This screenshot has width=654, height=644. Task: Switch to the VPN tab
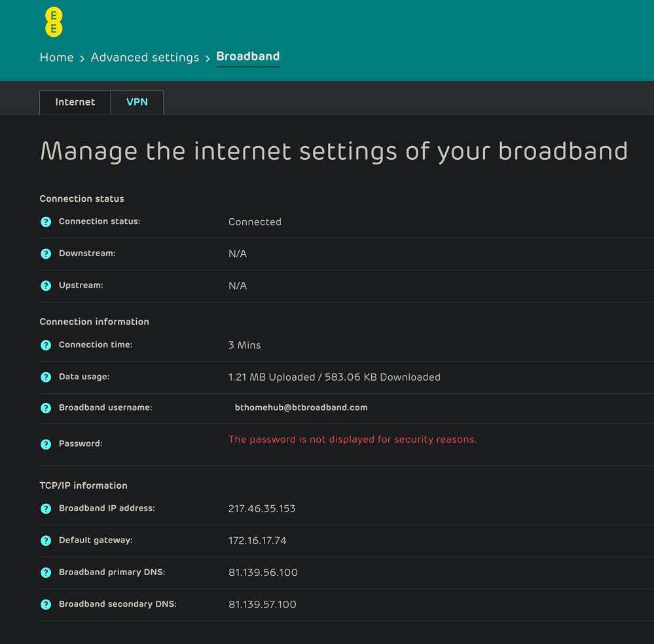pos(137,102)
